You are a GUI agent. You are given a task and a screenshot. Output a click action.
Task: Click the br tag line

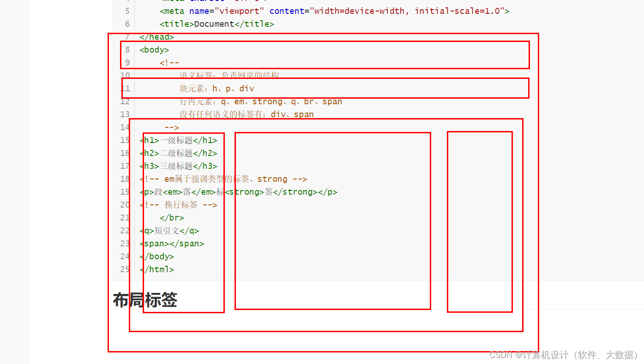click(x=172, y=218)
